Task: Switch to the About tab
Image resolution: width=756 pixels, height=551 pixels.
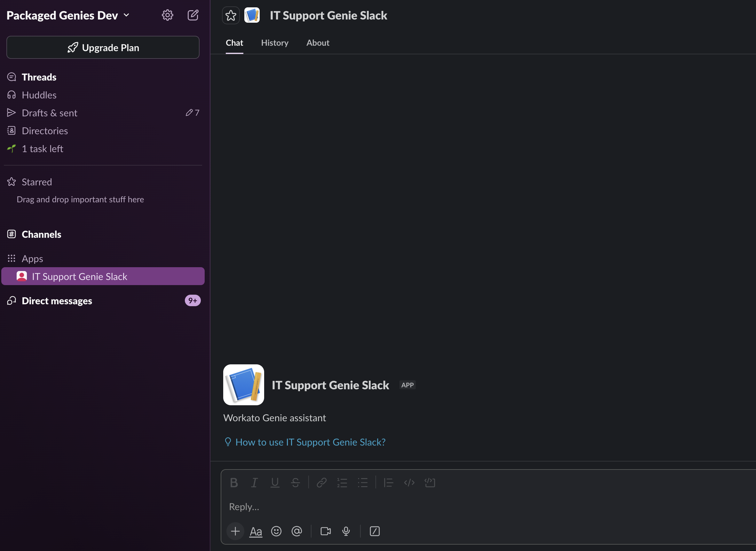Action: click(x=318, y=43)
